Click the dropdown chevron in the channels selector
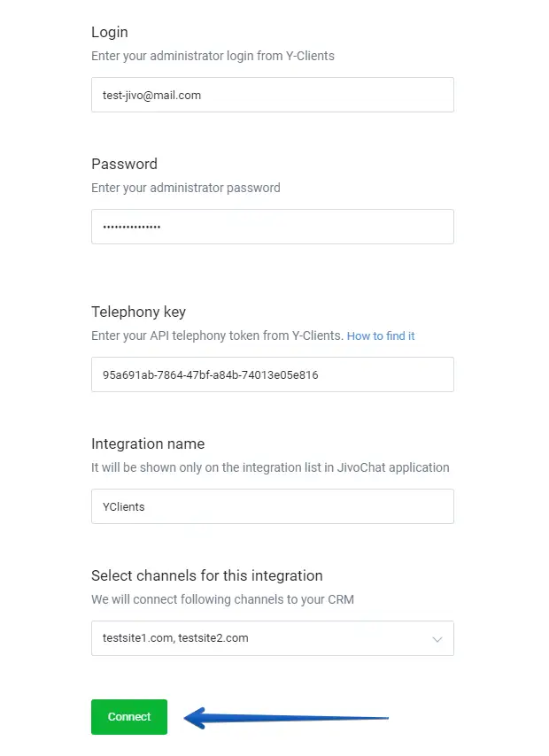The image size is (549, 756). click(436, 638)
